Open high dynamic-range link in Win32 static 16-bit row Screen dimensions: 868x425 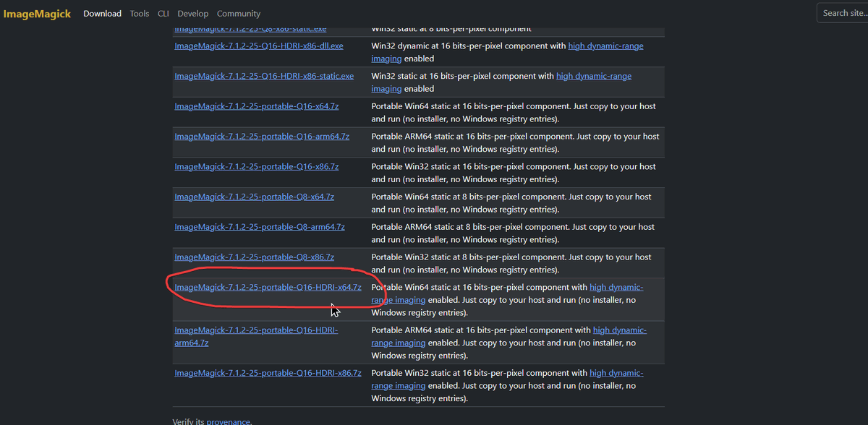[594, 76]
